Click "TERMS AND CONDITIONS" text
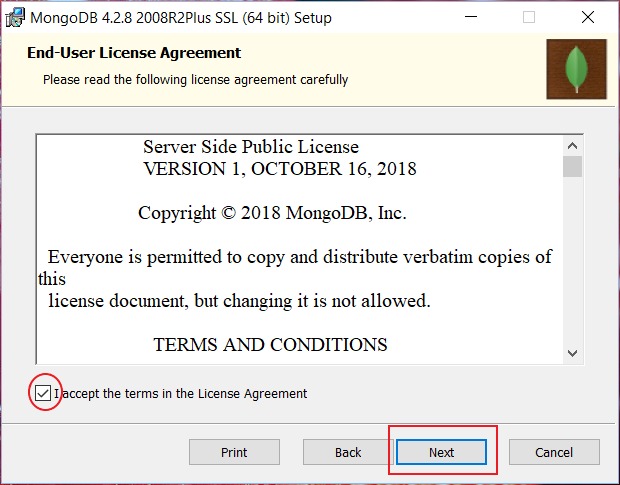 270,345
